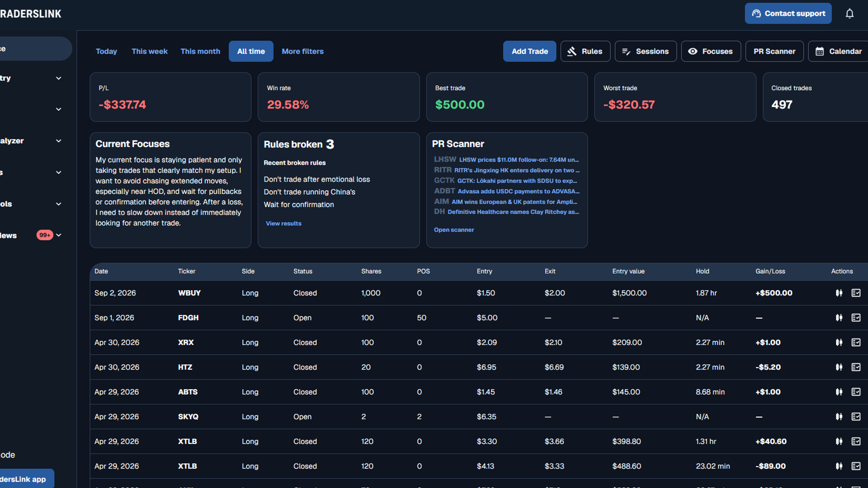Click the notification bell icon

[x=849, y=14]
